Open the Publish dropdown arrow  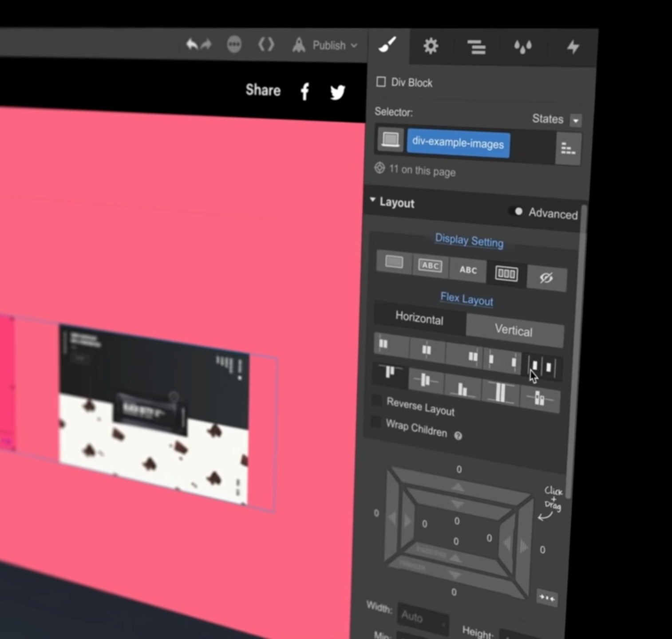(354, 46)
